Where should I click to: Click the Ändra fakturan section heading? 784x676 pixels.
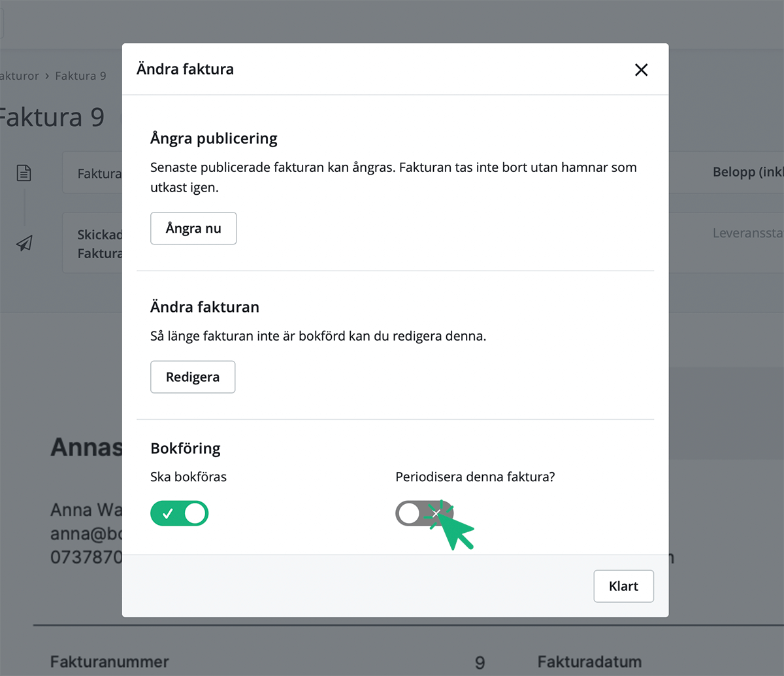tap(204, 307)
